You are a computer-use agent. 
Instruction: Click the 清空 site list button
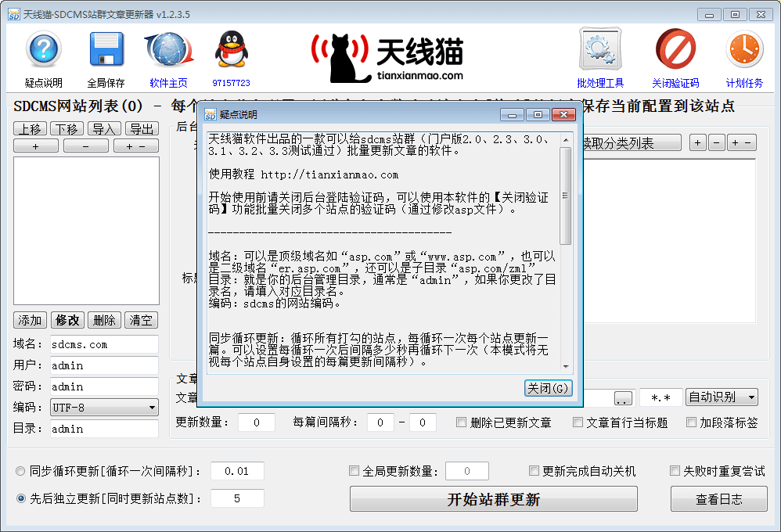pos(141,320)
